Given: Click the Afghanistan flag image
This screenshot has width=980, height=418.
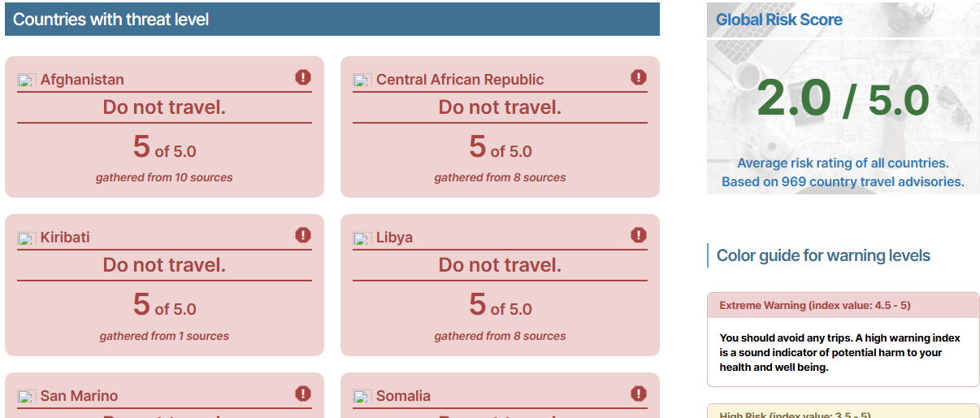Looking at the screenshot, I should pos(27,81).
